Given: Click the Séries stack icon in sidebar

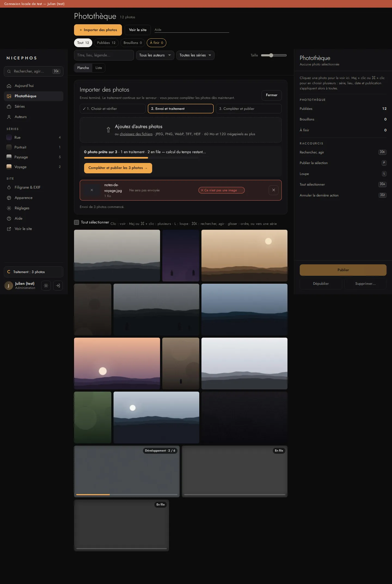Looking at the screenshot, I should click(x=9, y=107).
